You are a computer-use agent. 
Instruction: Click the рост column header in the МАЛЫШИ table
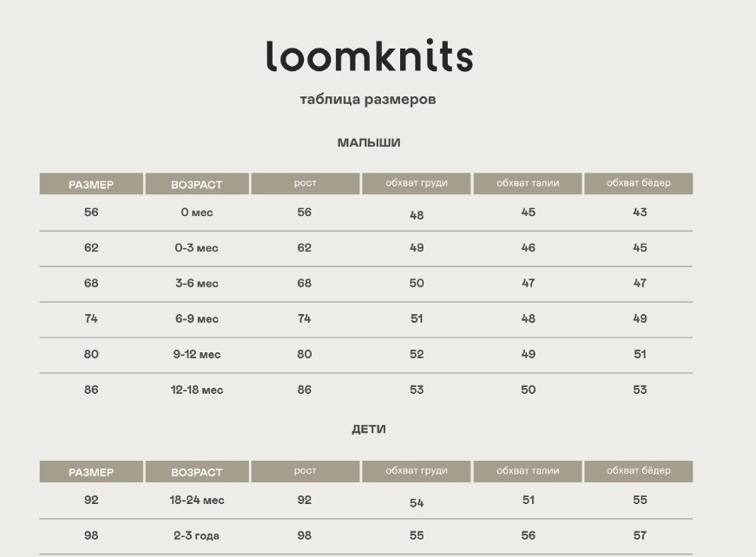point(306,184)
